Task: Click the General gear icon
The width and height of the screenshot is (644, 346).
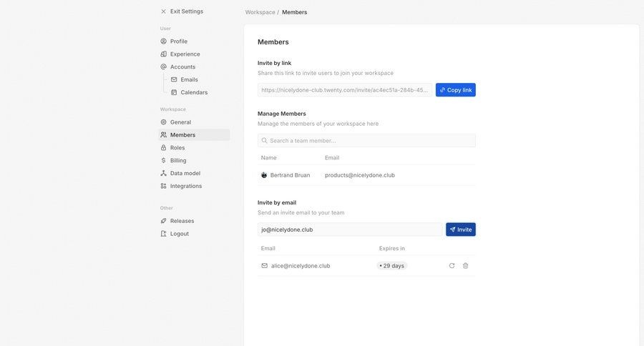Action: pyautogui.click(x=163, y=122)
